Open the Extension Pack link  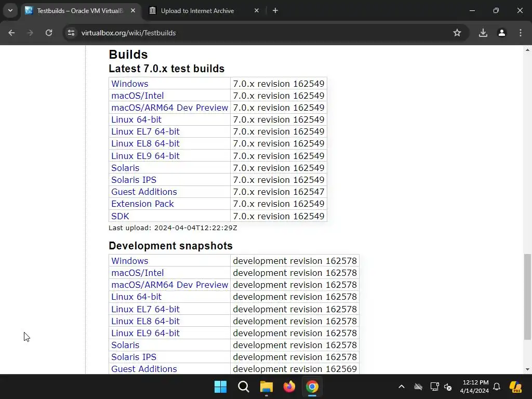coord(142,204)
